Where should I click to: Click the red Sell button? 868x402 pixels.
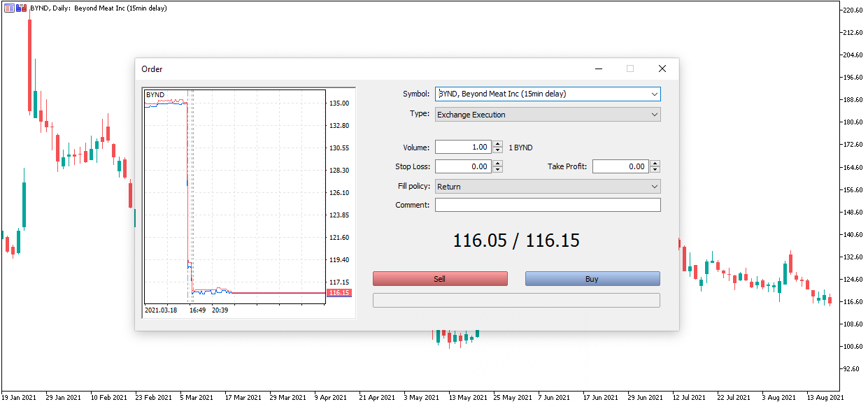click(x=440, y=279)
